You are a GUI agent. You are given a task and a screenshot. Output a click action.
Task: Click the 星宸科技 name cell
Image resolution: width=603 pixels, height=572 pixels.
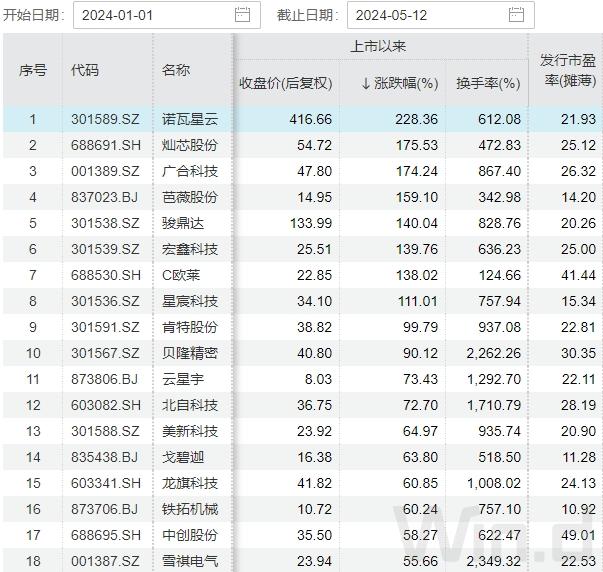point(190,301)
